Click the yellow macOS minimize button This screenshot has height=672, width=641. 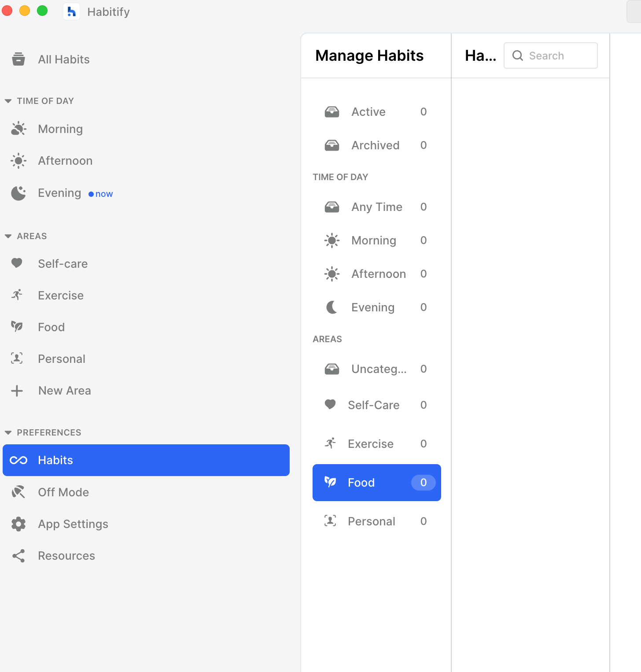(x=25, y=11)
